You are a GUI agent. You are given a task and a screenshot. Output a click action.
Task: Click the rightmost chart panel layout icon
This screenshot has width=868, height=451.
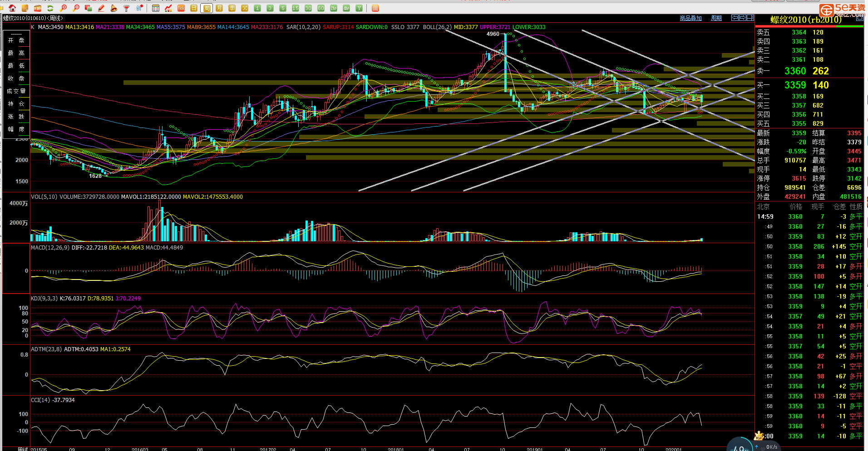coord(750,18)
